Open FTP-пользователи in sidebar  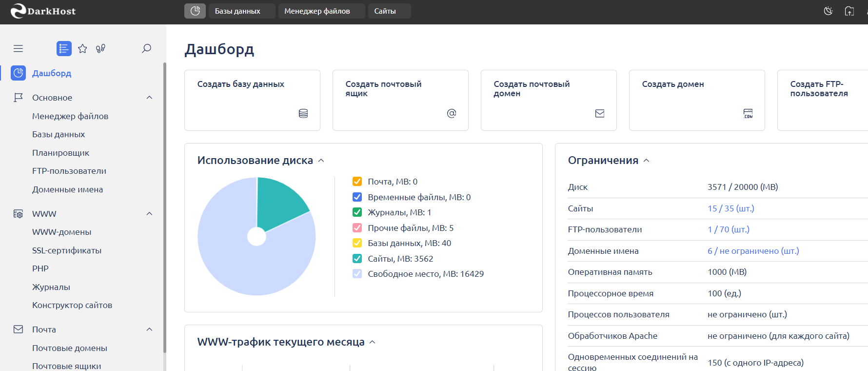[x=69, y=171]
